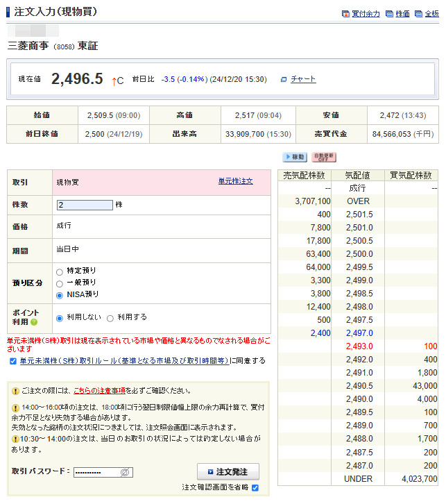Click the チャート chart popup icon
This screenshot has height=504, width=446.
tap(284, 80)
